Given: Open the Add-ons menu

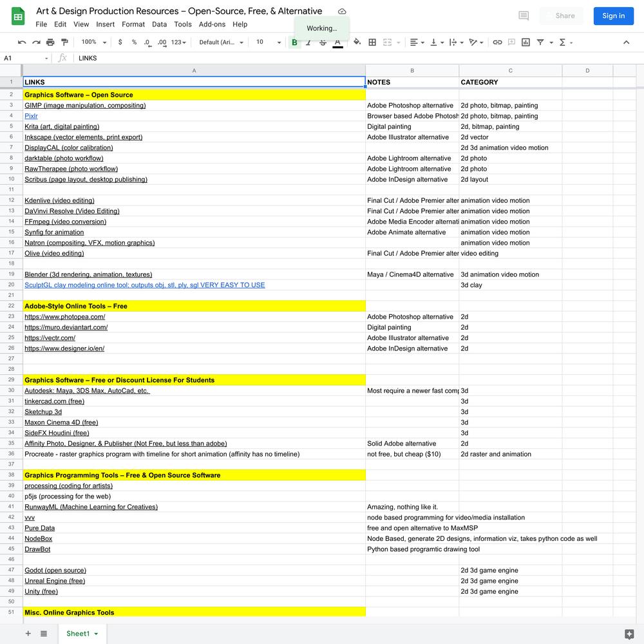Looking at the screenshot, I should tap(212, 24).
